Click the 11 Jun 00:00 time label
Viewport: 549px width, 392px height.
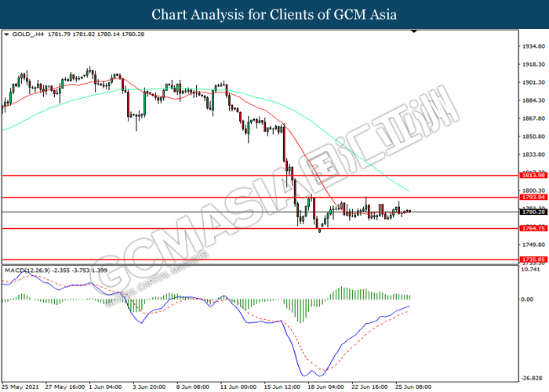[x=238, y=387]
